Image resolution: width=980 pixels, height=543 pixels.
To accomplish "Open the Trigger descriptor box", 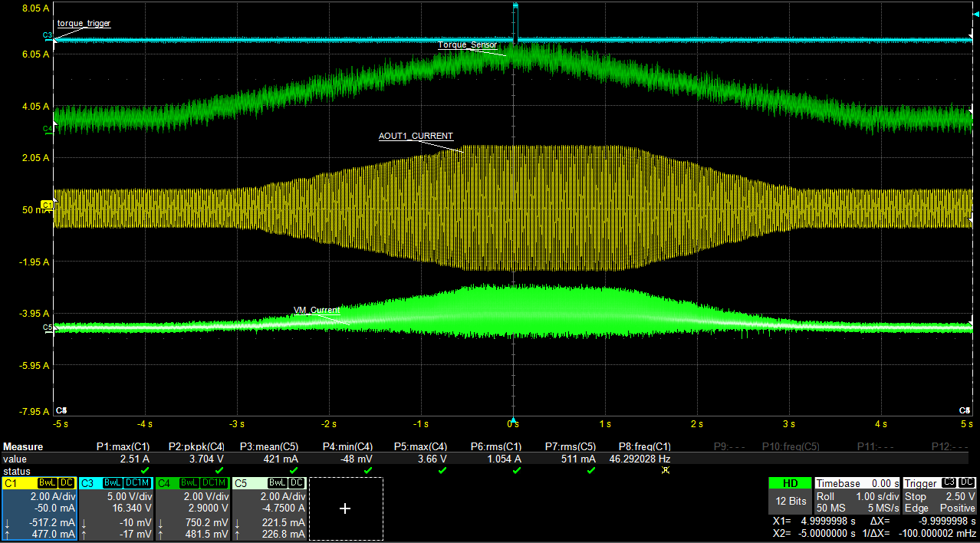I will pyautogui.click(x=939, y=495).
